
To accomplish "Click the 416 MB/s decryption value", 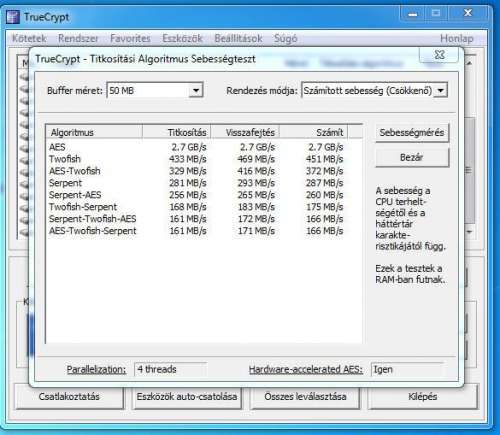I will (256, 171).
